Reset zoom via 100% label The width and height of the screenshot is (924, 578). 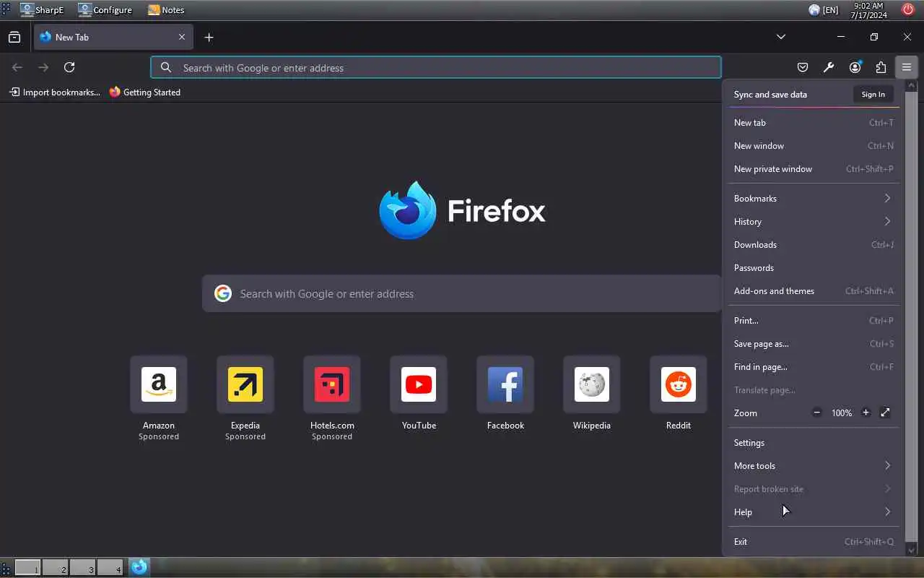841,413
